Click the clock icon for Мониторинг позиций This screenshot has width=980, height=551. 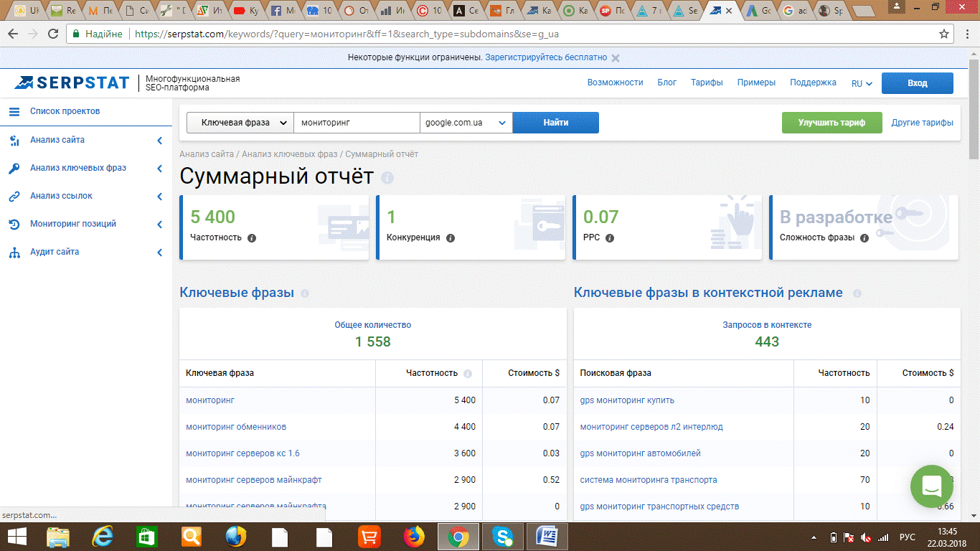(14, 225)
